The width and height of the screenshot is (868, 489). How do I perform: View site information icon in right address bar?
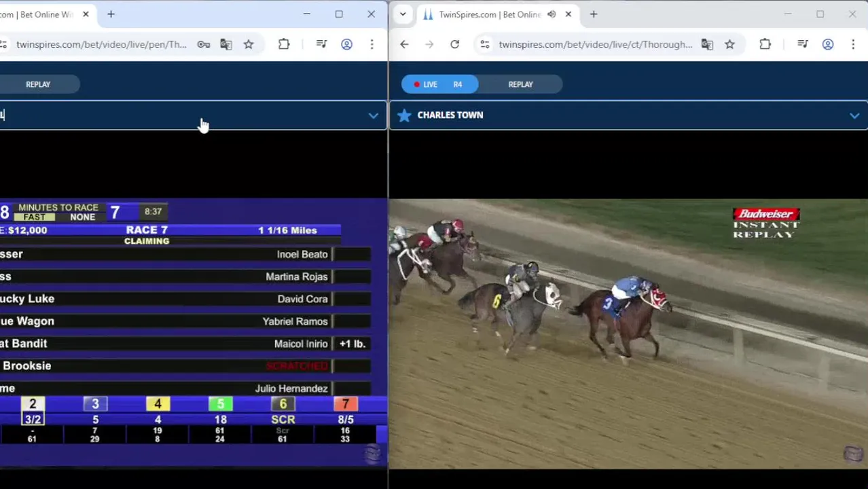click(x=485, y=44)
